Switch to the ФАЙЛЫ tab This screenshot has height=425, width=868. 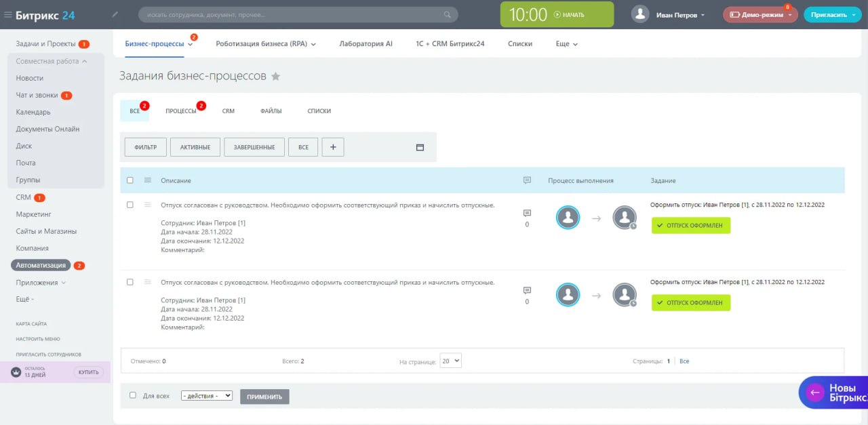click(271, 110)
